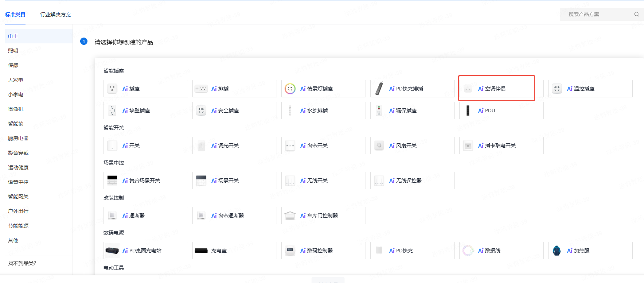The width and height of the screenshot is (644, 283).
Task: Choose the 影音穿戴 category
Action: point(39,153)
